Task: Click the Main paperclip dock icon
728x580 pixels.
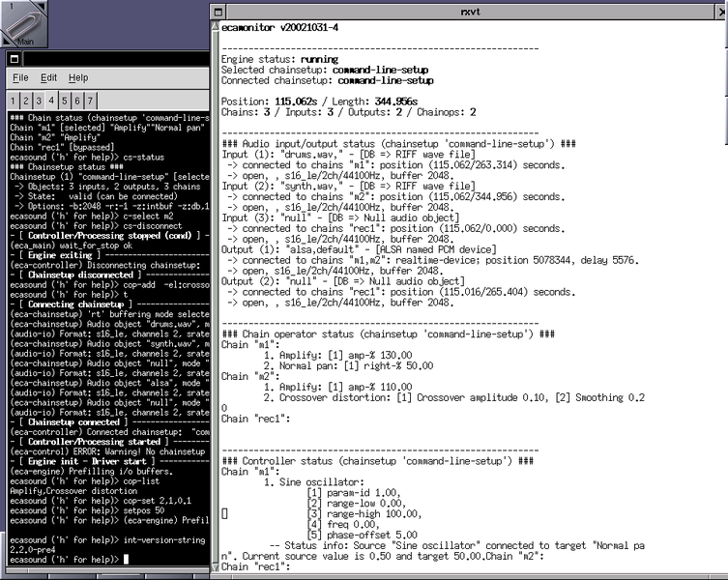Action: (x=24, y=23)
